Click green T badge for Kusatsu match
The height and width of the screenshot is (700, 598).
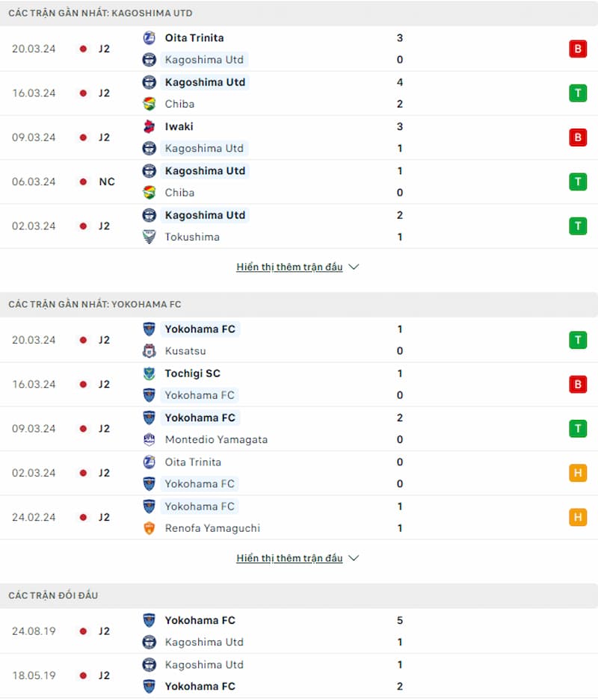click(578, 340)
